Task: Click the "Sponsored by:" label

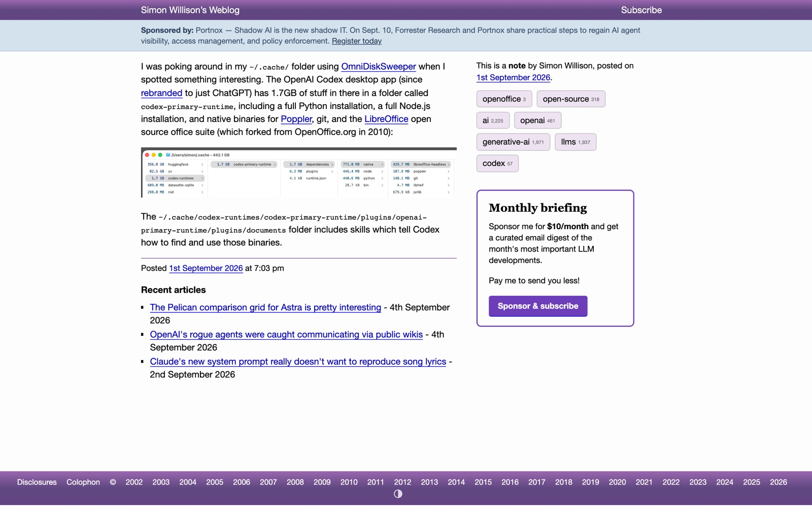Action: coord(167,30)
